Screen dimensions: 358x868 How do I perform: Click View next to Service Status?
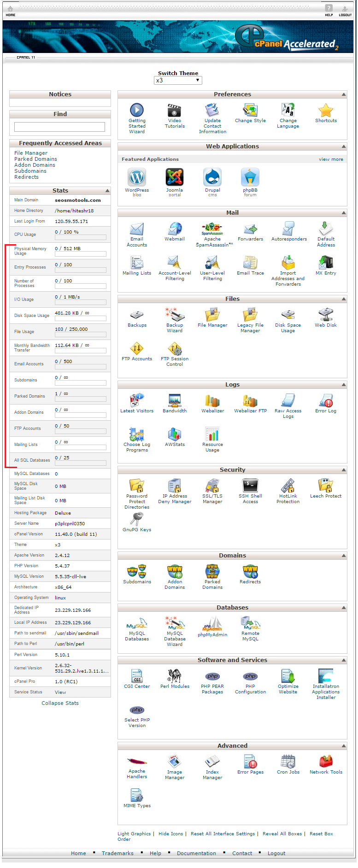[60, 692]
